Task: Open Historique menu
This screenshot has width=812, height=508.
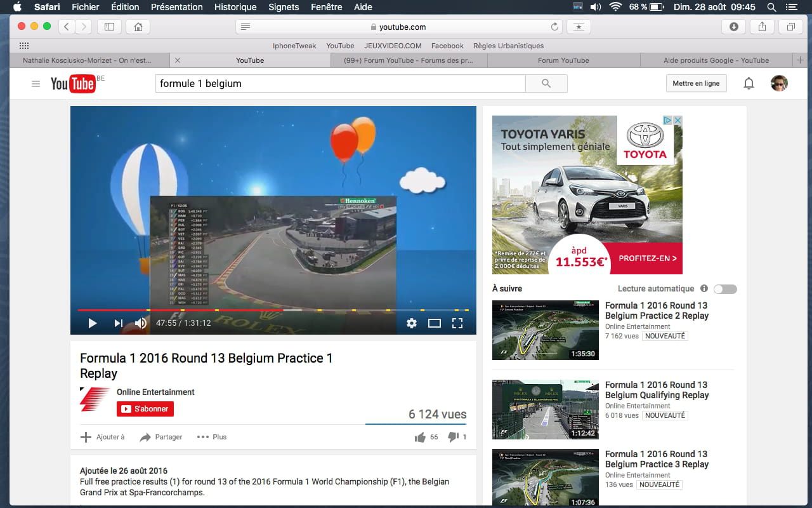Action: click(x=235, y=7)
